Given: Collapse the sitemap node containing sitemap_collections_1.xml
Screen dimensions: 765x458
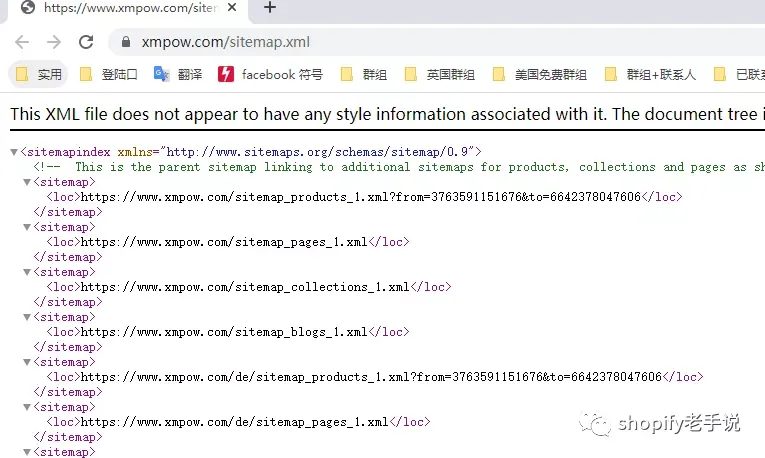Looking at the screenshot, I should 27,272.
